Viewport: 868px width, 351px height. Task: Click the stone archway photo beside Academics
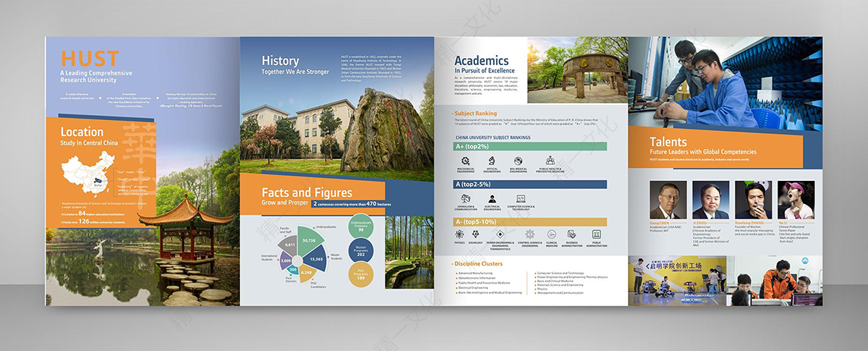point(577,71)
